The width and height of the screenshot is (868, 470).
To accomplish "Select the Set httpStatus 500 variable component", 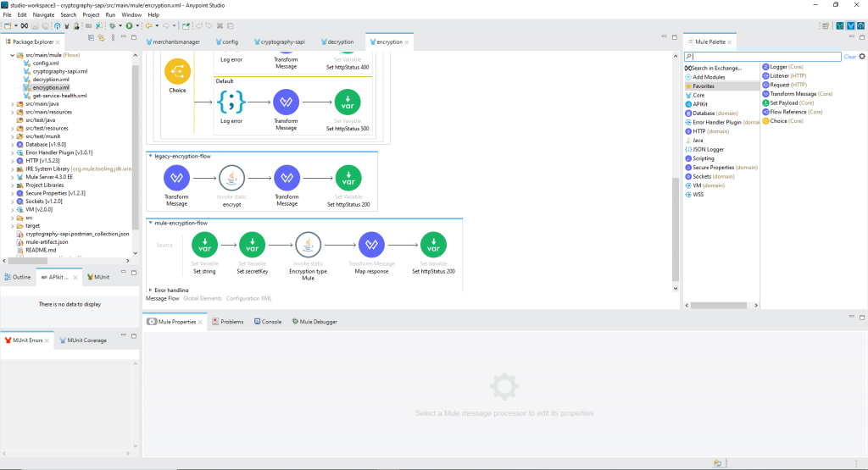I will [348, 102].
